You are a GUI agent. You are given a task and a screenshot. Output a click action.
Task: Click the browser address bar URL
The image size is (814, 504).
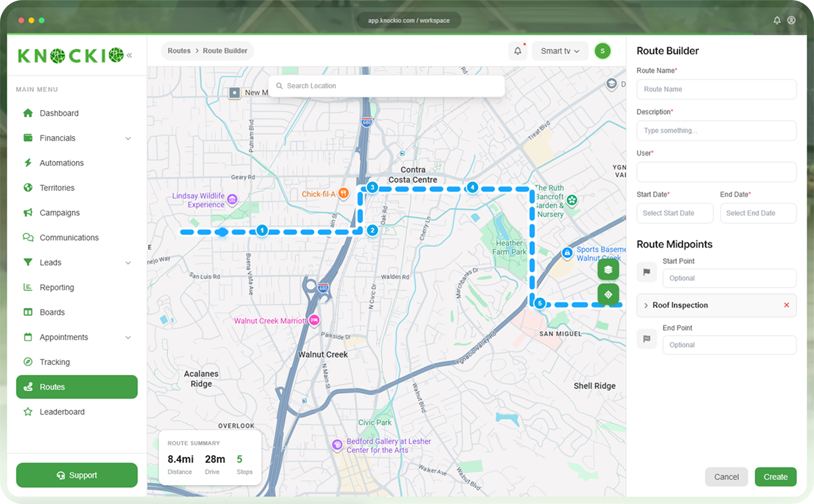409,20
